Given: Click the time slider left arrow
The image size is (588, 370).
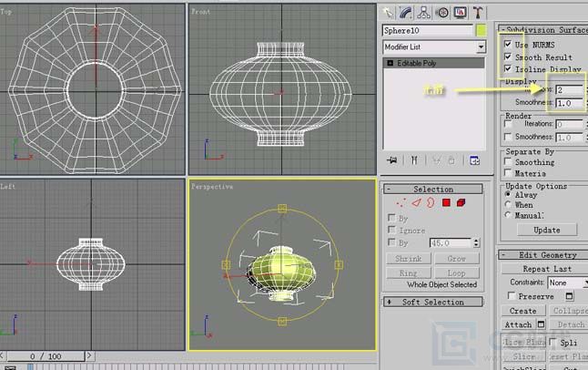Looking at the screenshot, I should pos(3,355).
